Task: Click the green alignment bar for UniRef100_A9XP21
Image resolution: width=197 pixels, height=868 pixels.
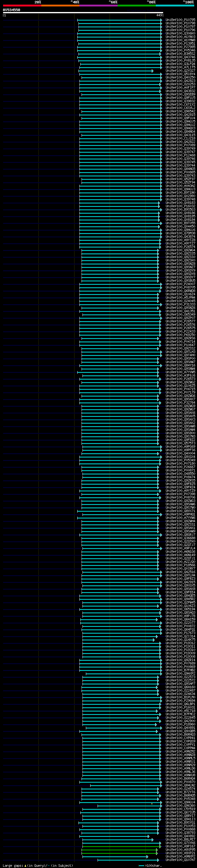Action: point(119,853)
